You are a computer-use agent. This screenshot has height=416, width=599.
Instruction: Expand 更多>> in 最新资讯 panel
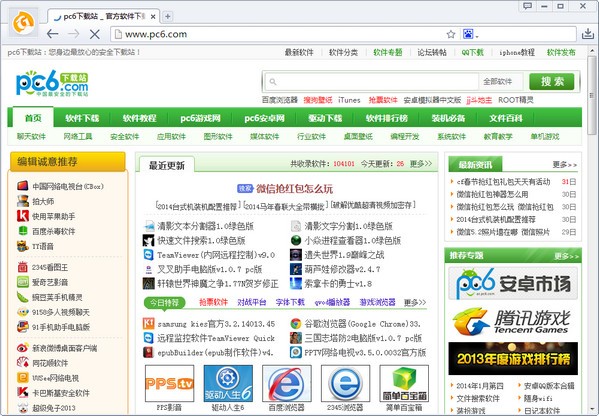click(x=565, y=165)
